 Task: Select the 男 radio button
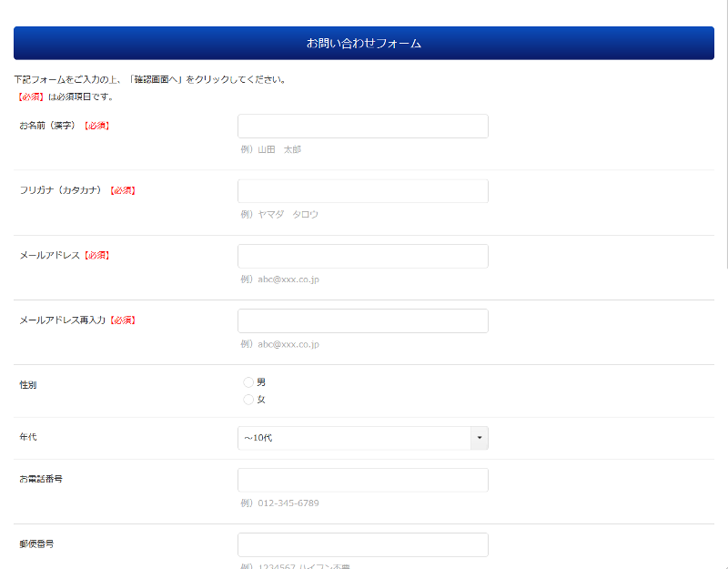click(248, 382)
